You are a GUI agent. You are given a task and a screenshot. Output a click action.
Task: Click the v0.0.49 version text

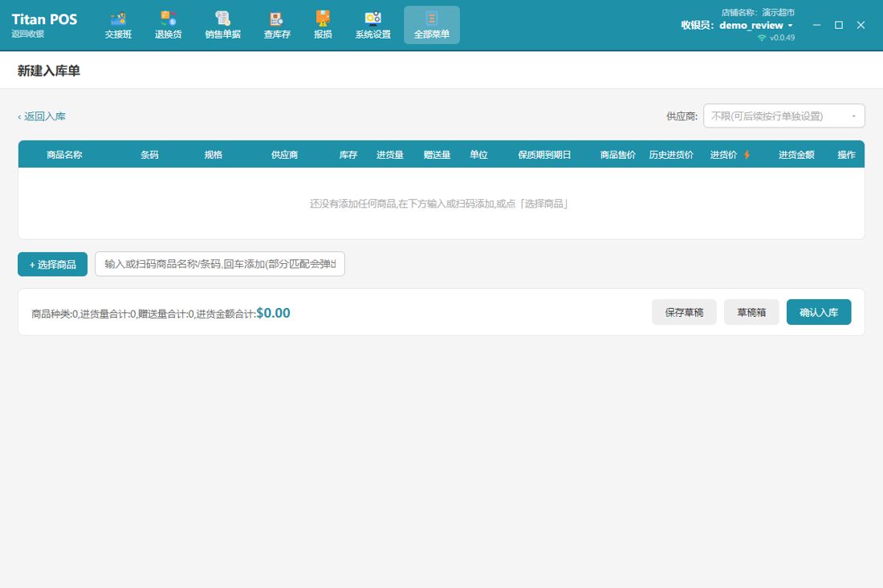[782, 38]
